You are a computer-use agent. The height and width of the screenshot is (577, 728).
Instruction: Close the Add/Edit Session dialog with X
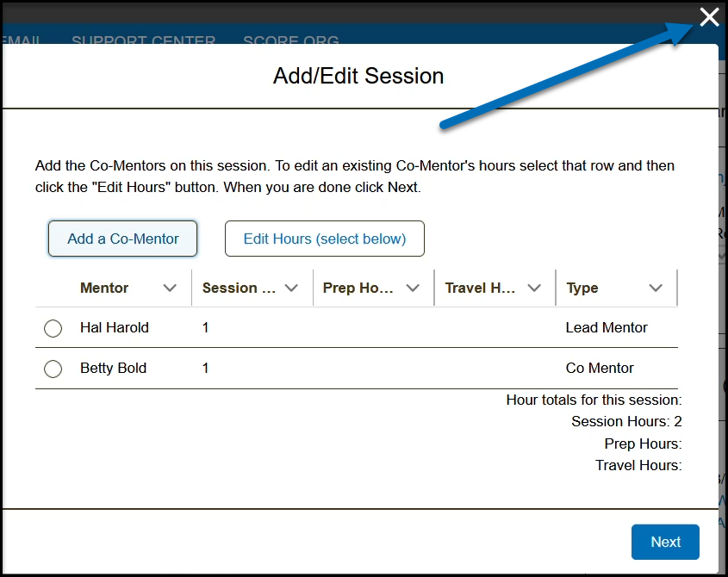coord(709,17)
